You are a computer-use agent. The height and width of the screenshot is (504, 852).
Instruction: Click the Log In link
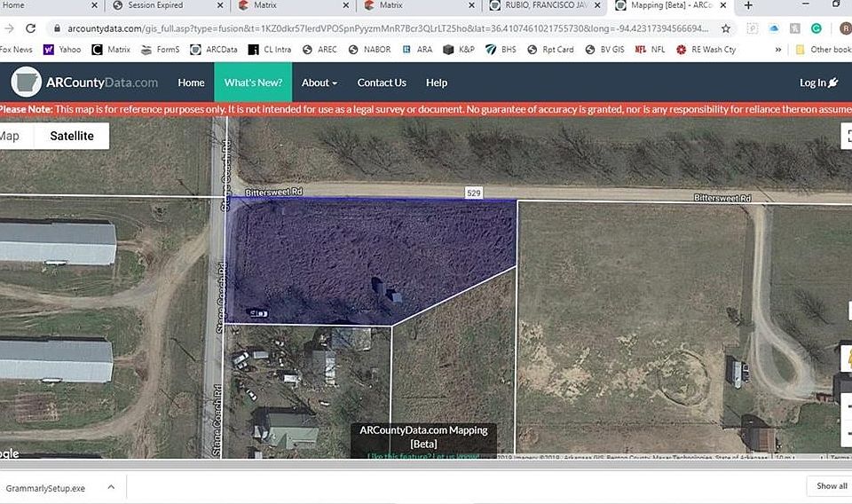818,83
